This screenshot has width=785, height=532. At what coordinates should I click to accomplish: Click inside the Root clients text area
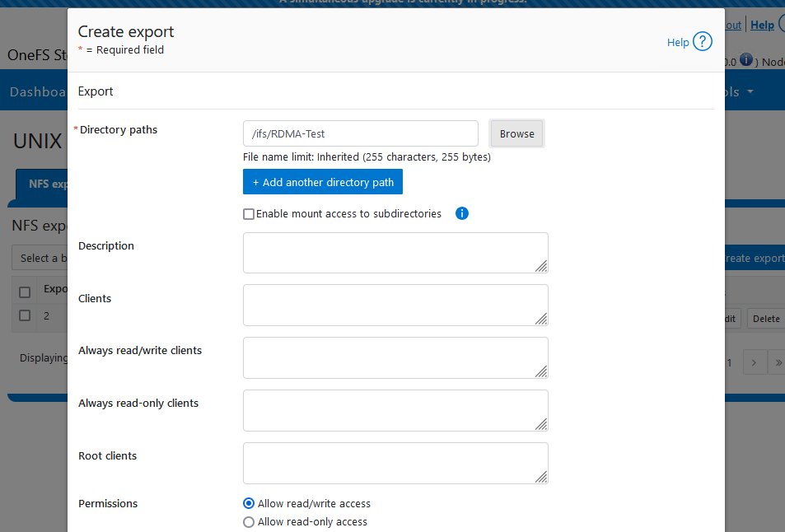click(x=395, y=463)
